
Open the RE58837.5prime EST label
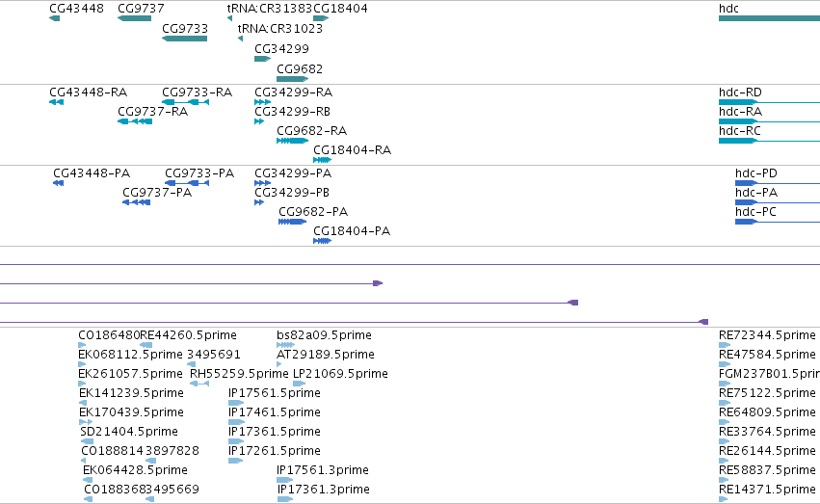[767, 471]
